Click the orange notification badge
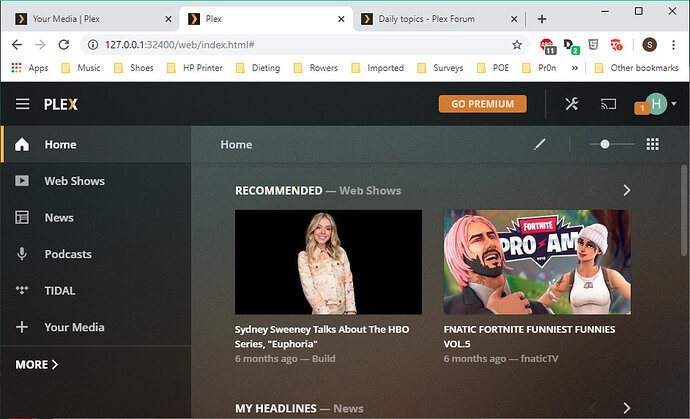The image size is (690, 419). pyautogui.click(x=642, y=108)
